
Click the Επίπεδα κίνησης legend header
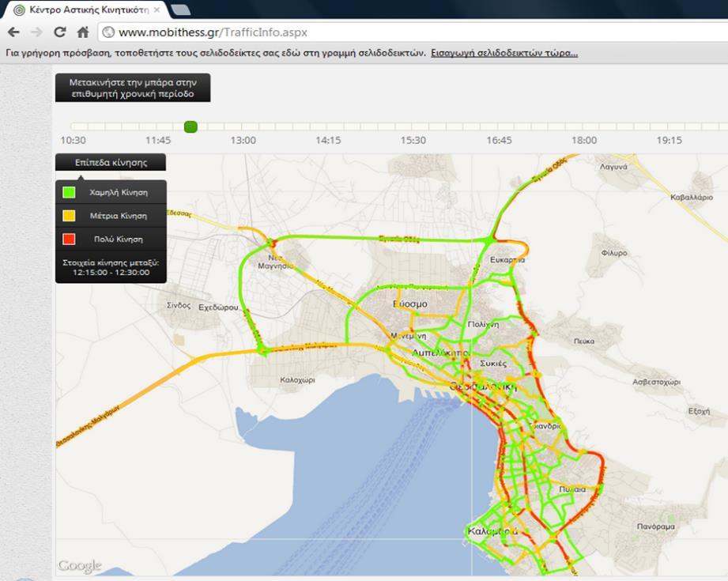[x=111, y=163]
